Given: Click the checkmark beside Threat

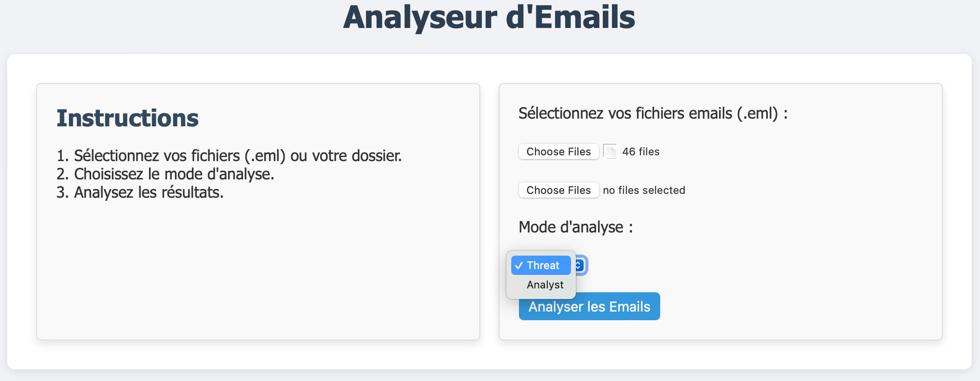Looking at the screenshot, I should [x=519, y=265].
